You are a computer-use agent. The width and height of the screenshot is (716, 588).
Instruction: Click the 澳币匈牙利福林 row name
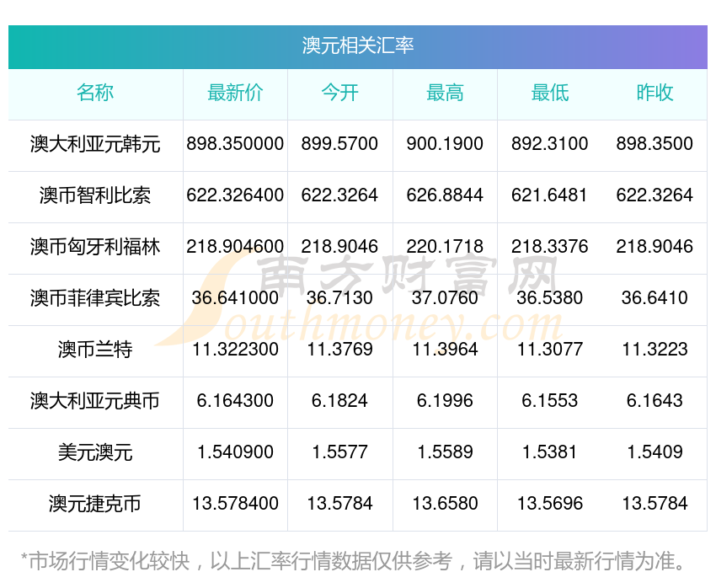95,247
